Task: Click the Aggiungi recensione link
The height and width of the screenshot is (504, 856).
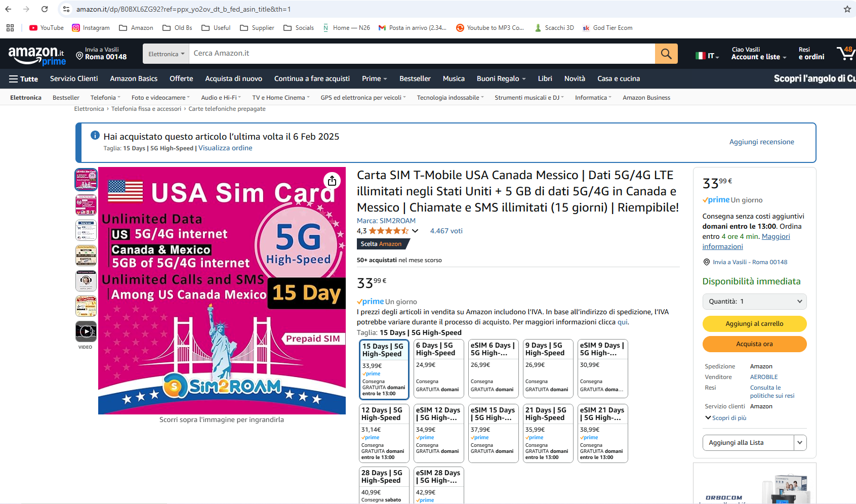Action: click(x=761, y=142)
